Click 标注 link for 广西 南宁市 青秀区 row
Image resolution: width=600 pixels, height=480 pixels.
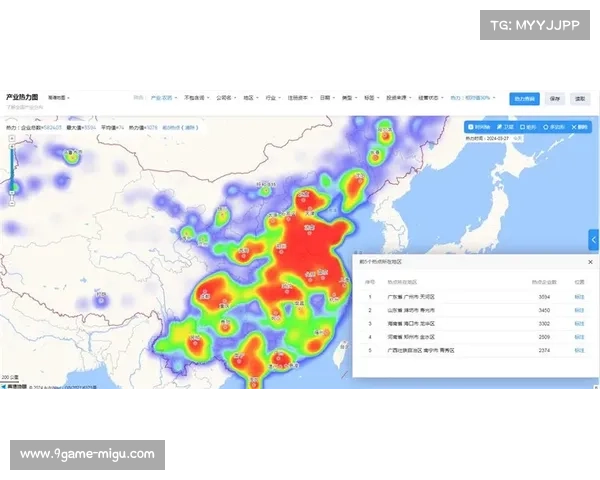[x=579, y=351]
